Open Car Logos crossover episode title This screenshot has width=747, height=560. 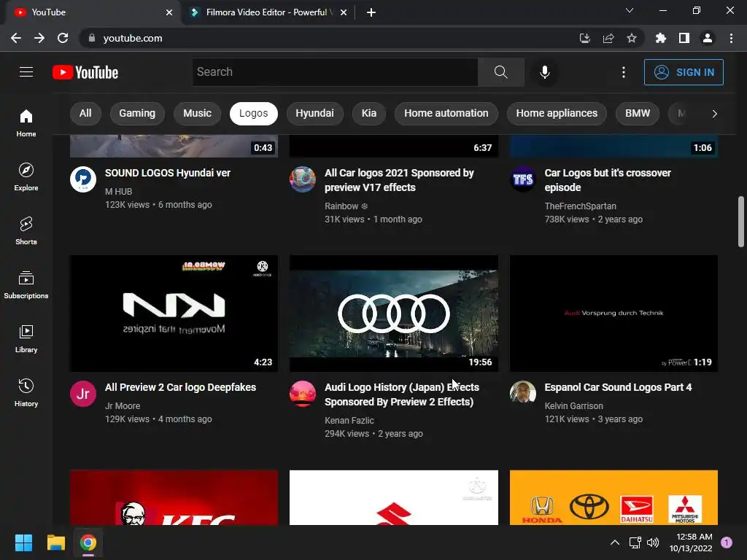pyautogui.click(x=608, y=180)
